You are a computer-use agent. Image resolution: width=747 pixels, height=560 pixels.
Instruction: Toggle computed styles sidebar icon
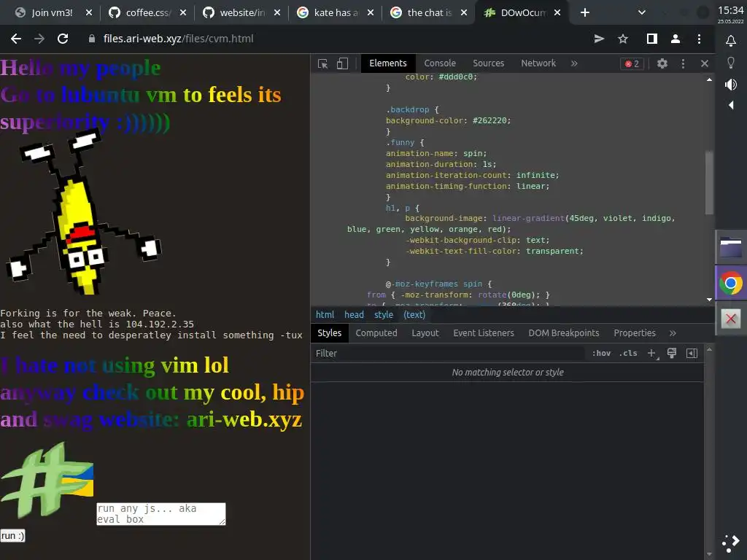tap(692, 354)
